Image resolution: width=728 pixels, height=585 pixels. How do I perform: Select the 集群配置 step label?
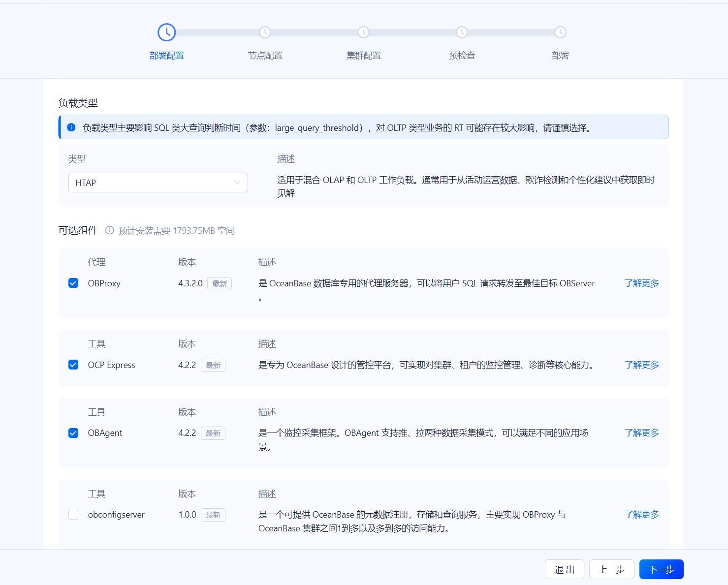click(x=363, y=56)
